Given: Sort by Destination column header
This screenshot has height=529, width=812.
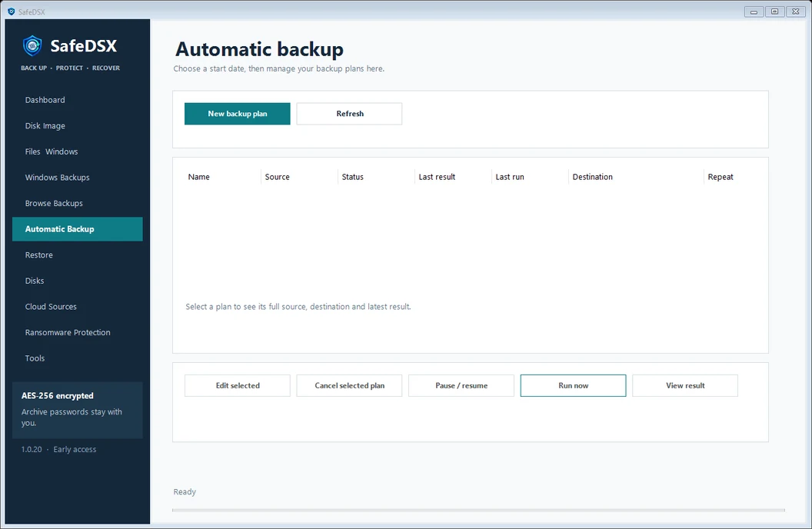Looking at the screenshot, I should (x=636, y=177).
